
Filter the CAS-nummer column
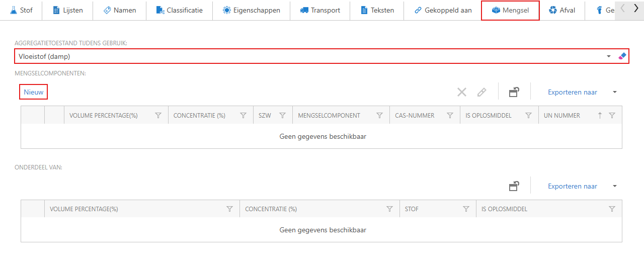450,116
